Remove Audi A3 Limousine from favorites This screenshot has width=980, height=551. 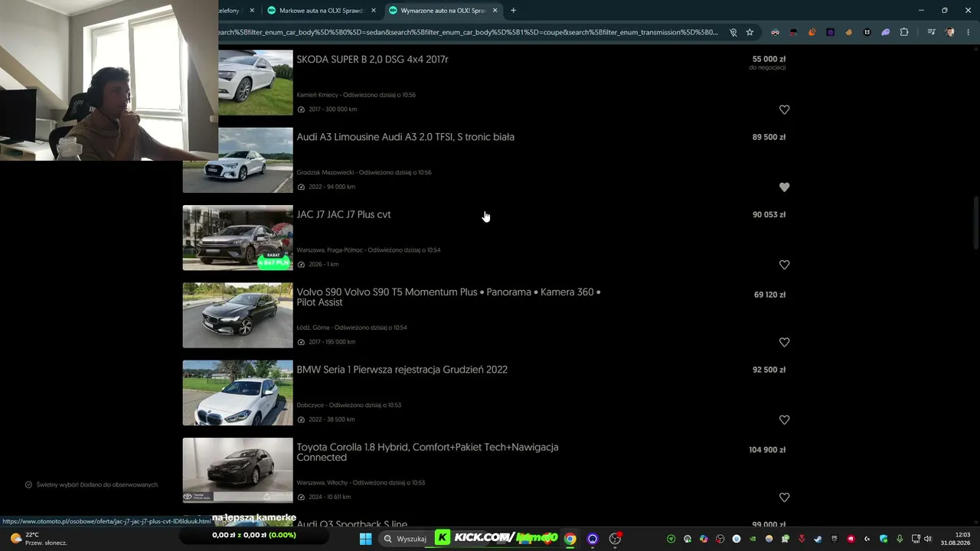pyautogui.click(x=784, y=187)
